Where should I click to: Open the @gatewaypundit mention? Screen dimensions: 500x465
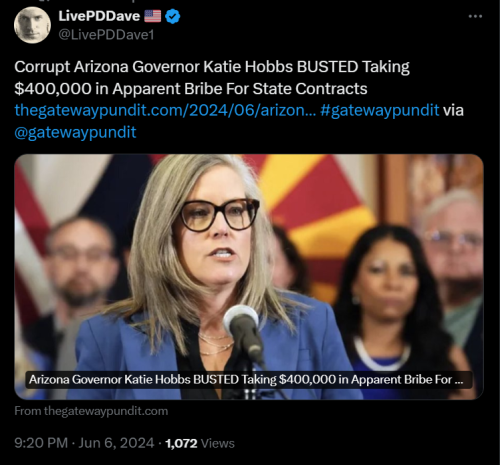pos(75,132)
